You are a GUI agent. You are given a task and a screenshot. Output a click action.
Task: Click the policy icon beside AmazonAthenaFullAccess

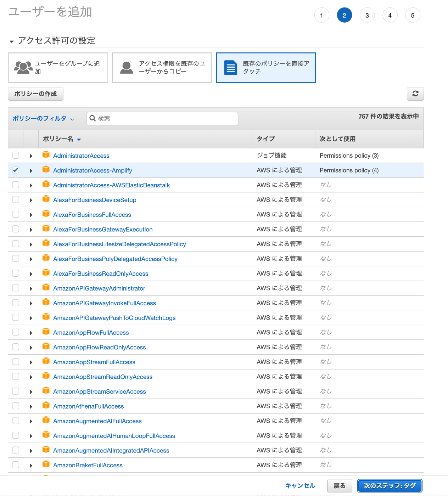click(46, 406)
